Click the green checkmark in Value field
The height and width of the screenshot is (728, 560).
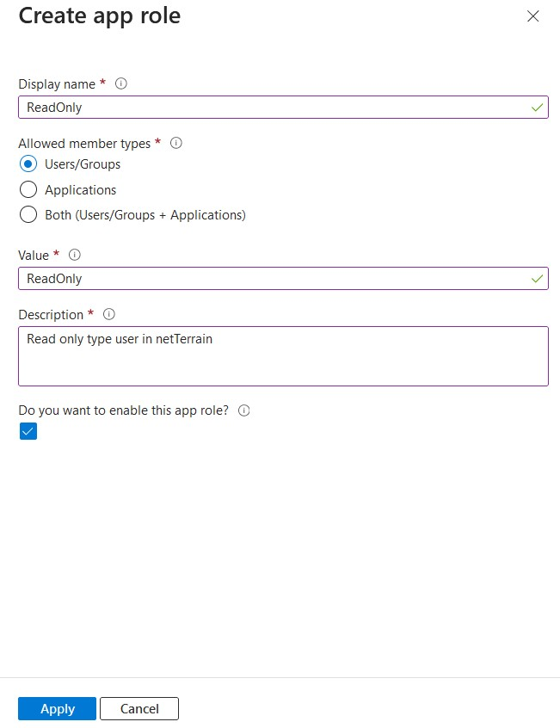[538, 279]
